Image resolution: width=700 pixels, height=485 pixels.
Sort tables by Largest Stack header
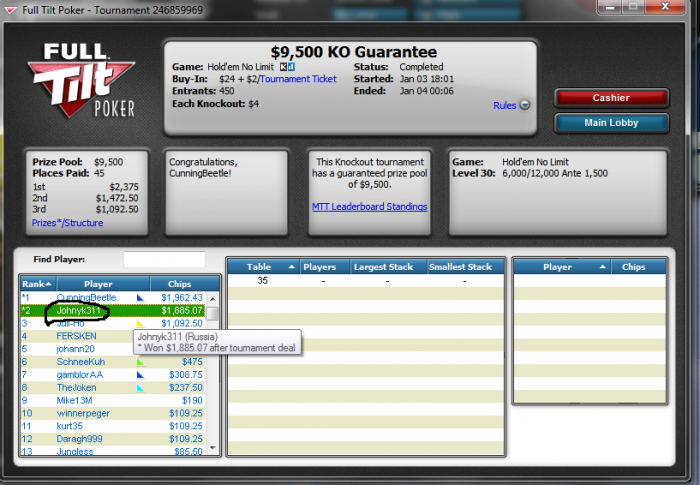[388, 267]
